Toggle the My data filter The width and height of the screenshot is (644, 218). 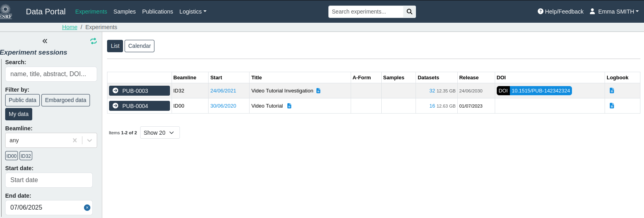(x=19, y=114)
